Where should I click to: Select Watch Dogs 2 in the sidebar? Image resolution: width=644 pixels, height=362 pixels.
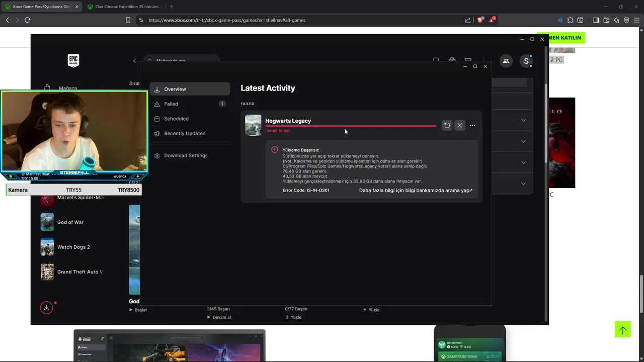(73, 247)
